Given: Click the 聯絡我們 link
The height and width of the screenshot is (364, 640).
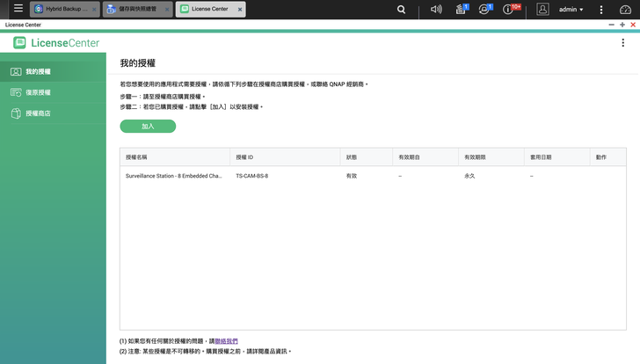Looking at the screenshot, I should [x=226, y=340].
